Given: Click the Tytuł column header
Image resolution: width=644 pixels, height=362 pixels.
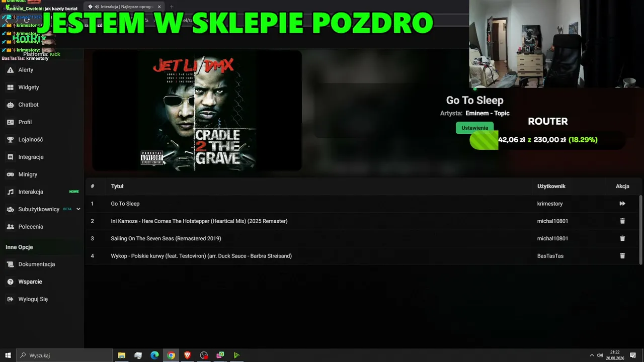Looking at the screenshot, I should 117,186.
